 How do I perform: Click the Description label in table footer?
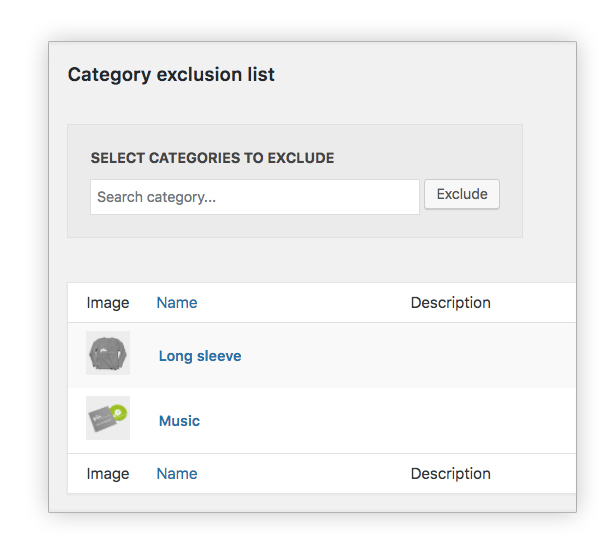(451, 474)
